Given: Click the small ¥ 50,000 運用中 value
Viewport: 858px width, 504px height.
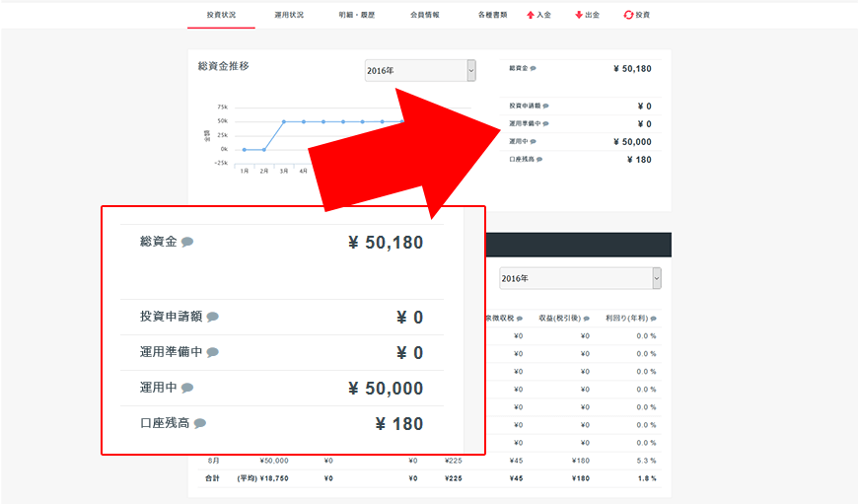Looking at the screenshot, I should point(632,142).
